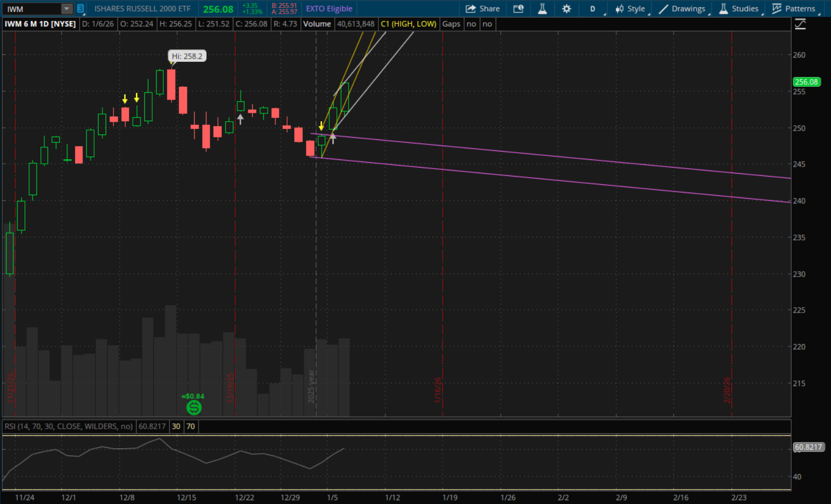The image size is (831, 504).
Task: Open the Studies menu
Action: [739, 9]
